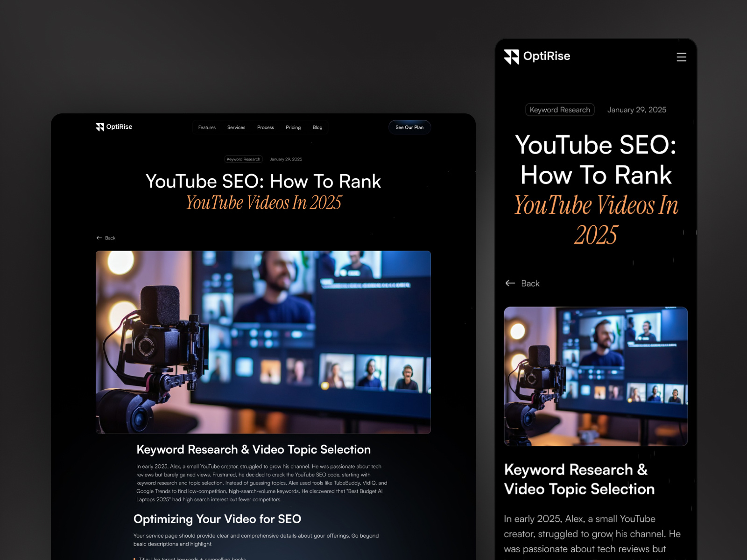Click the Keyword Research tag in desktop view
This screenshot has width=747, height=560.
(x=244, y=159)
